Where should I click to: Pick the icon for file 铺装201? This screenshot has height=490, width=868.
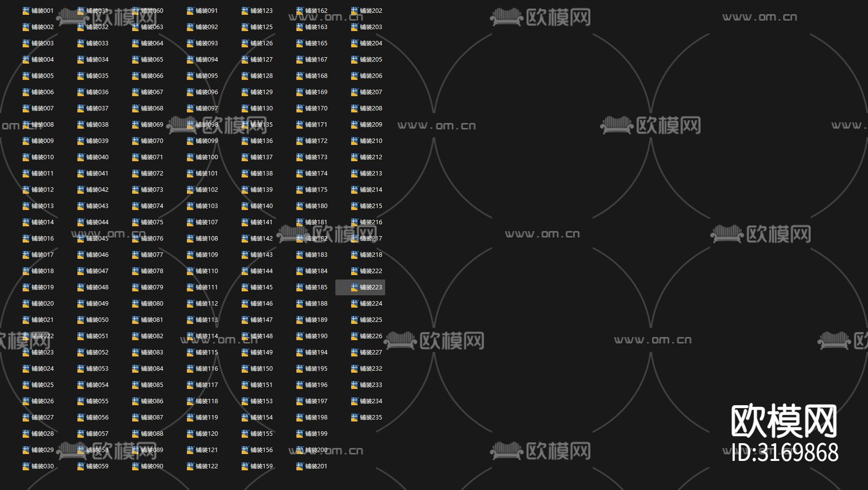coord(299,466)
